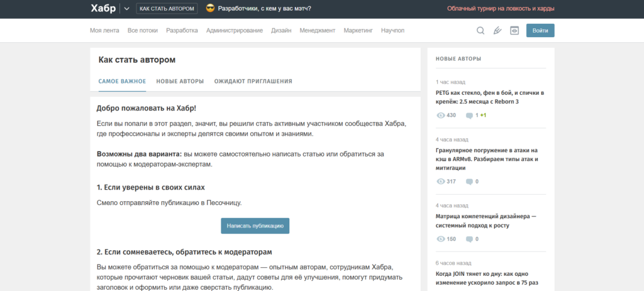Viewport: 644px width, 291px height.
Task: Click Смело отправляйте публикацию в Песочницу text
Action: click(169, 203)
